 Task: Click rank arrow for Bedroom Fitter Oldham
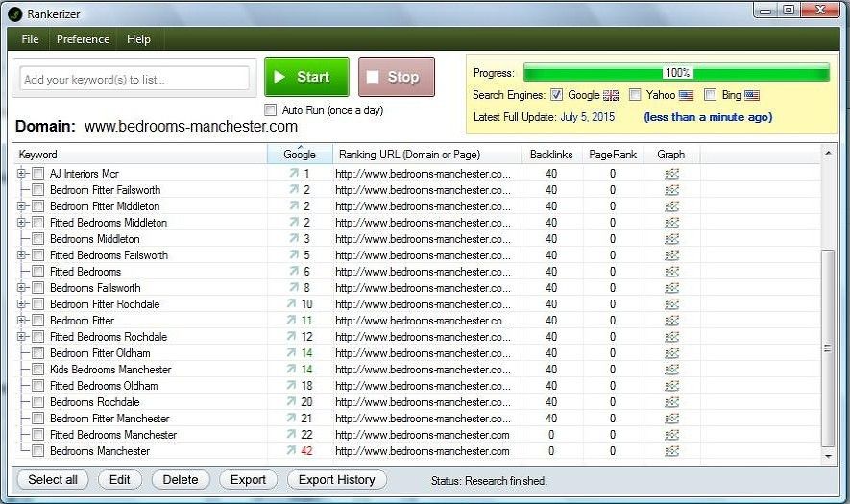(292, 353)
